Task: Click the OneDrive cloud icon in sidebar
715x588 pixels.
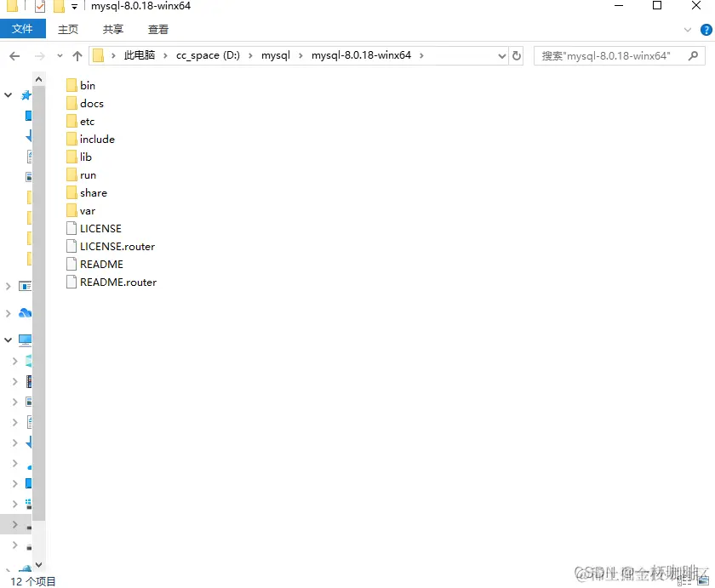Action: click(x=25, y=313)
